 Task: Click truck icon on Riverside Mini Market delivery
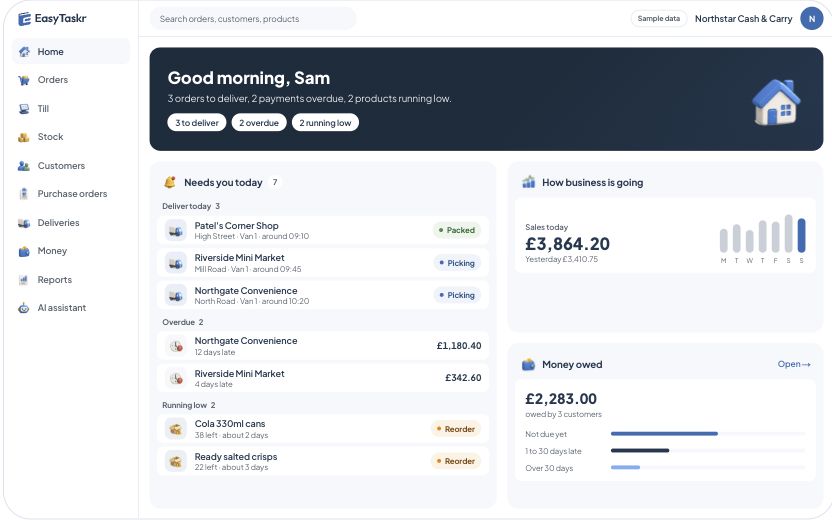(x=176, y=263)
